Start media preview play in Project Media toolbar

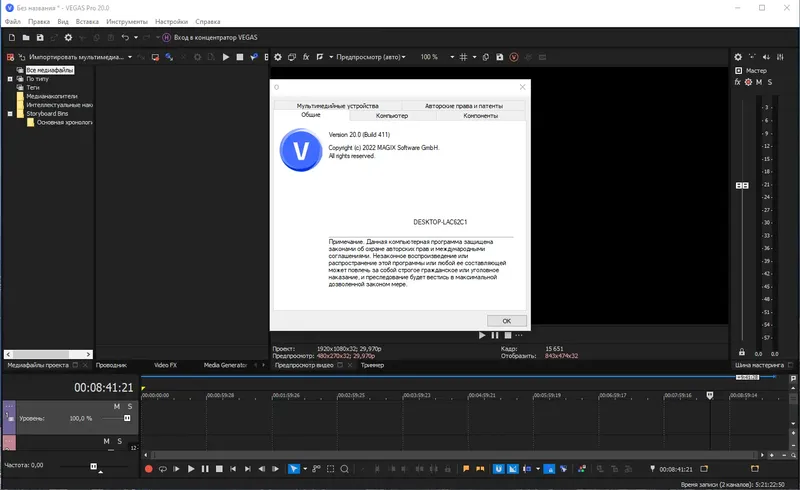click(226, 57)
